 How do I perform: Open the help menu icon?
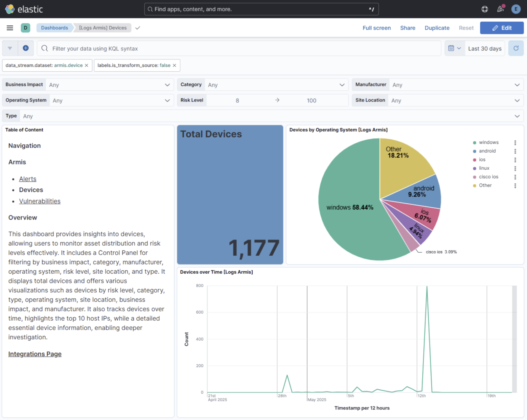(485, 9)
